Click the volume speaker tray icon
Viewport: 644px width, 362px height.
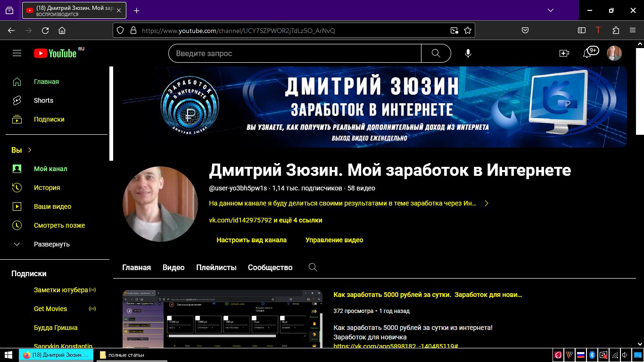625,355
